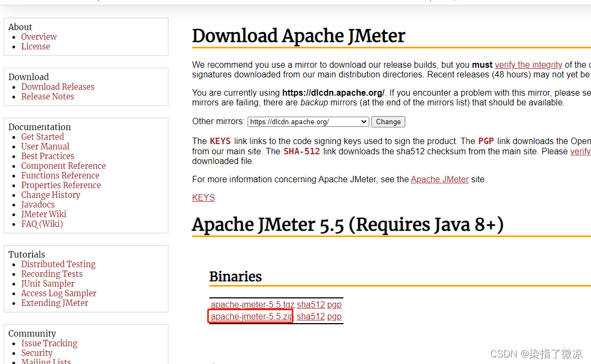Open Release Notes link

(47, 97)
